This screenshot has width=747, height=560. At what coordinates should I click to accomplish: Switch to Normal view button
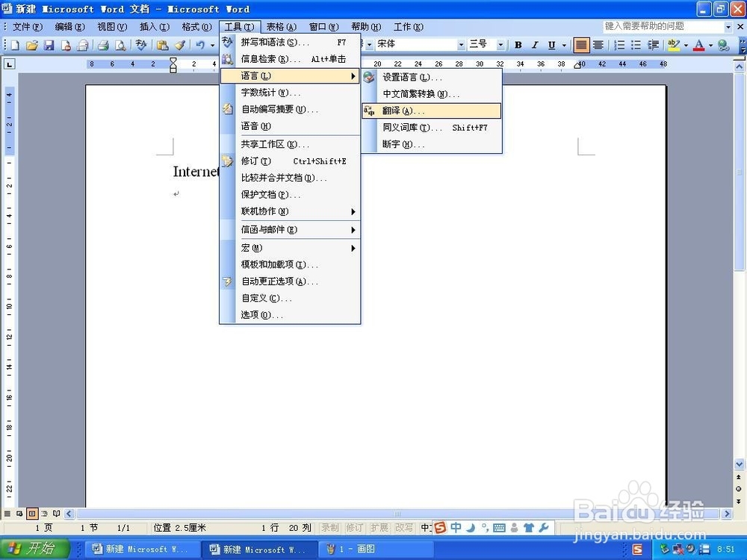7,514
